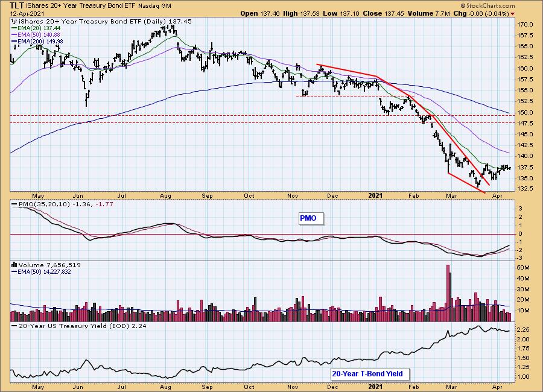This screenshot has width=543, height=392.
Task: Click the 12-Apr-2021 date label
Action: click(27, 14)
